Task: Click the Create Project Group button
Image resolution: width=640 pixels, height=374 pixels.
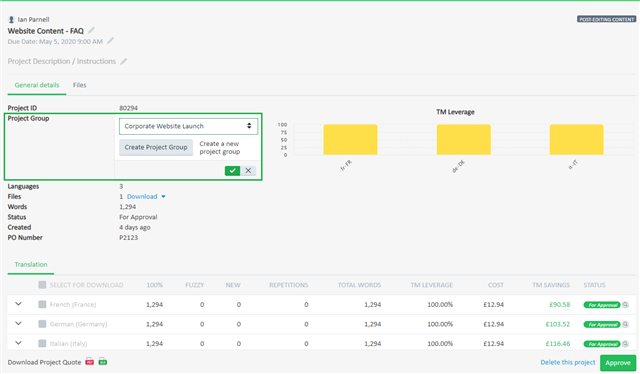Action: (x=156, y=147)
